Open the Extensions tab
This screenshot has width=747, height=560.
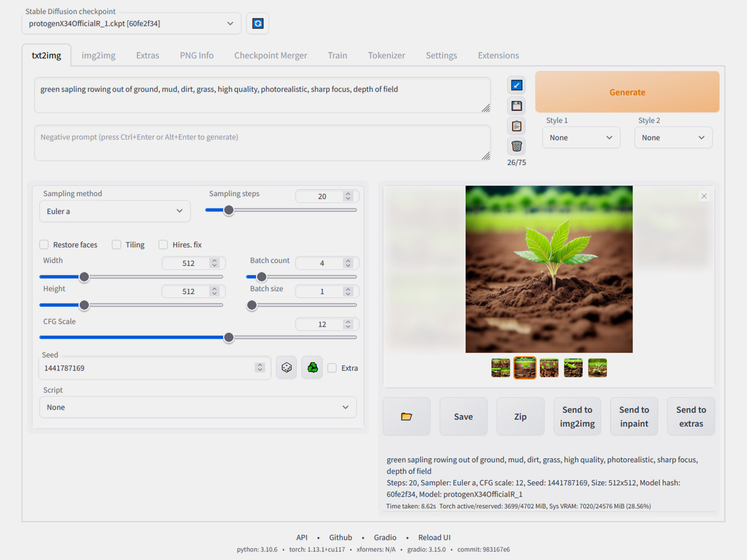click(498, 55)
